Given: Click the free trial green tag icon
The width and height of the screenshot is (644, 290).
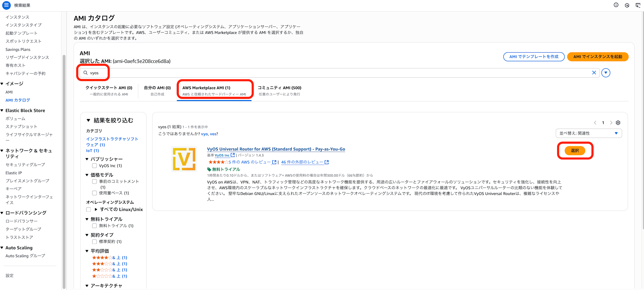Looking at the screenshot, I should [209, 169].
